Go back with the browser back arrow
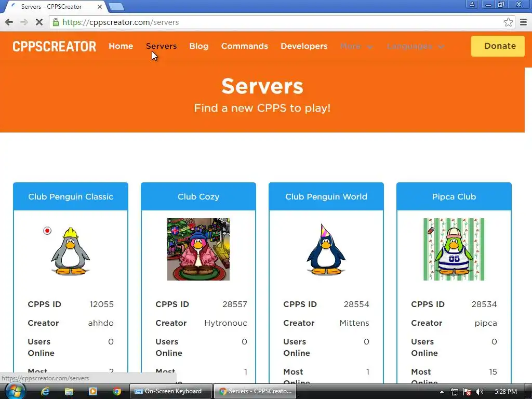The height and width of the screenshot is (399, 532). pos(9,22)
